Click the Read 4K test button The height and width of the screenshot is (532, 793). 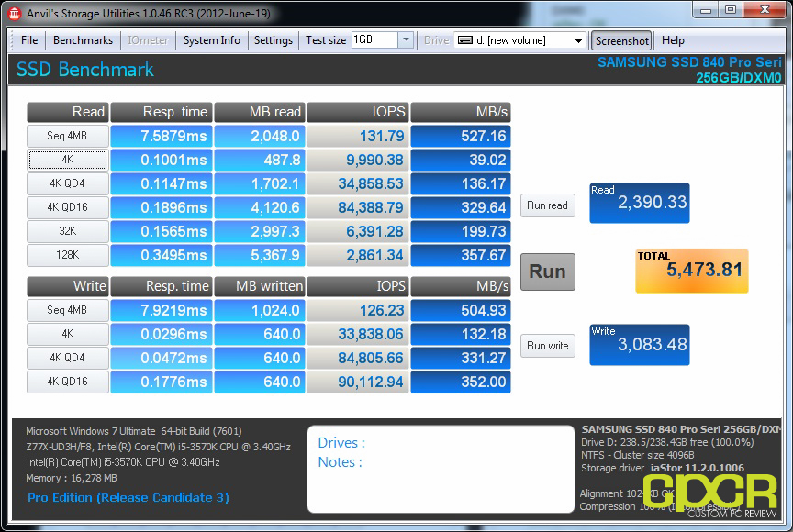(x=67, y=160)
